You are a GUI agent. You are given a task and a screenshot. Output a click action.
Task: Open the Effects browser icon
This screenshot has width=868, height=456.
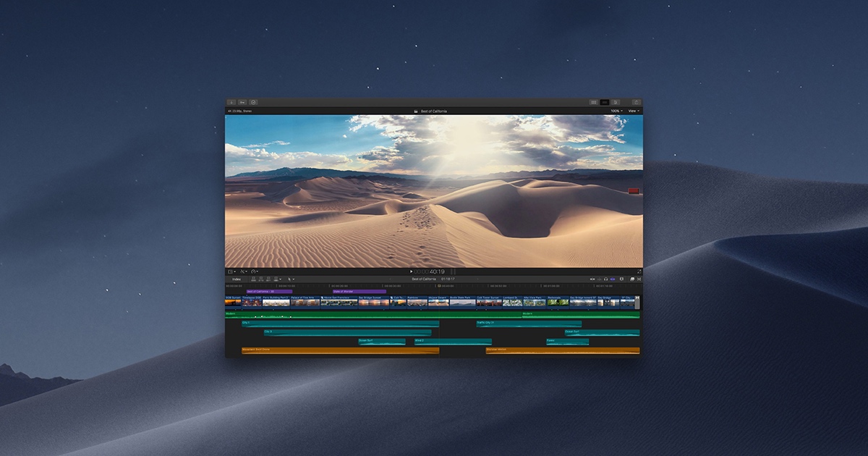631,279
